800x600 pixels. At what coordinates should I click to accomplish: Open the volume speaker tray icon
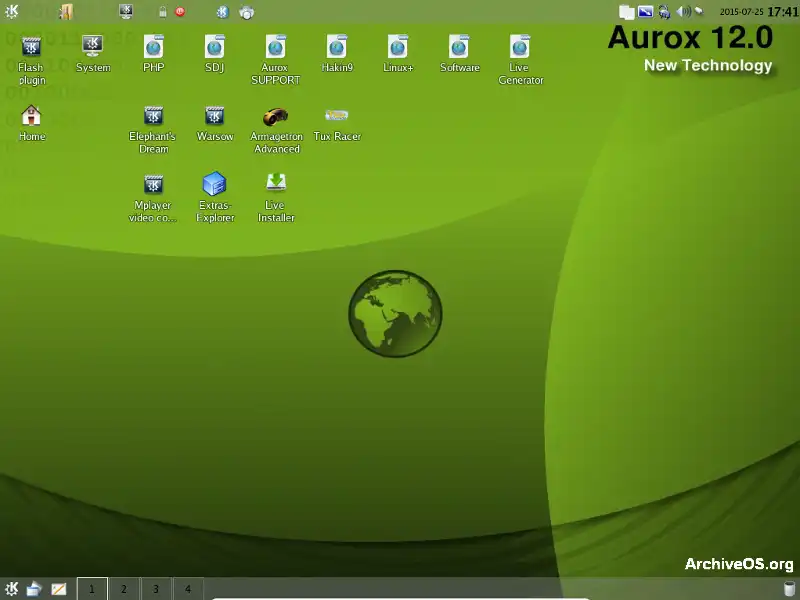point(683,11)
